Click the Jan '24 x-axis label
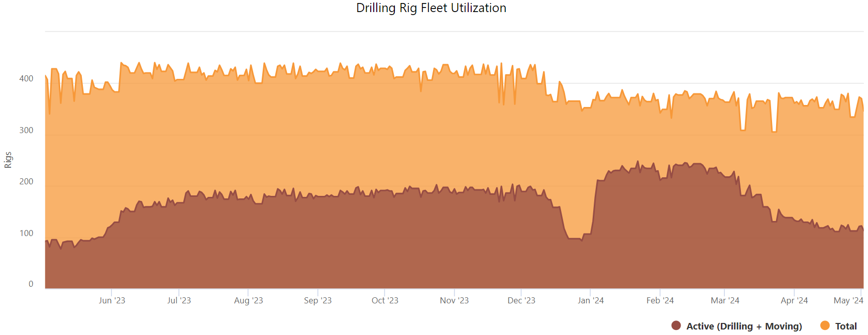This screenshot has height=335, width=868. [591, 300]
